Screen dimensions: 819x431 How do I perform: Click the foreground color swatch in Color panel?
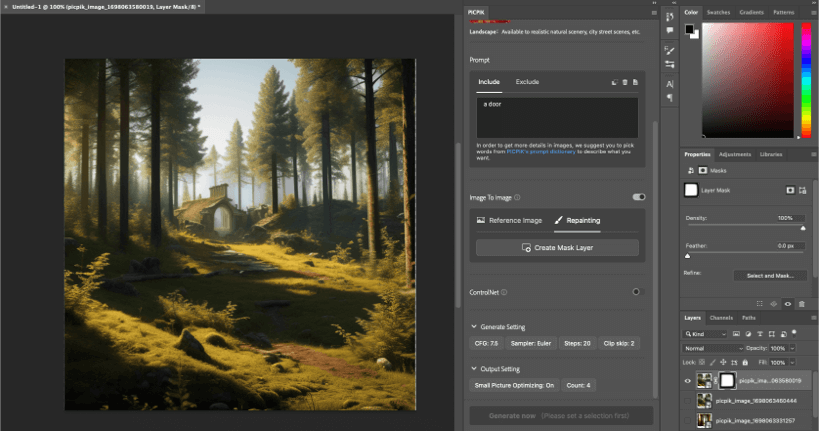click(689, 28)
